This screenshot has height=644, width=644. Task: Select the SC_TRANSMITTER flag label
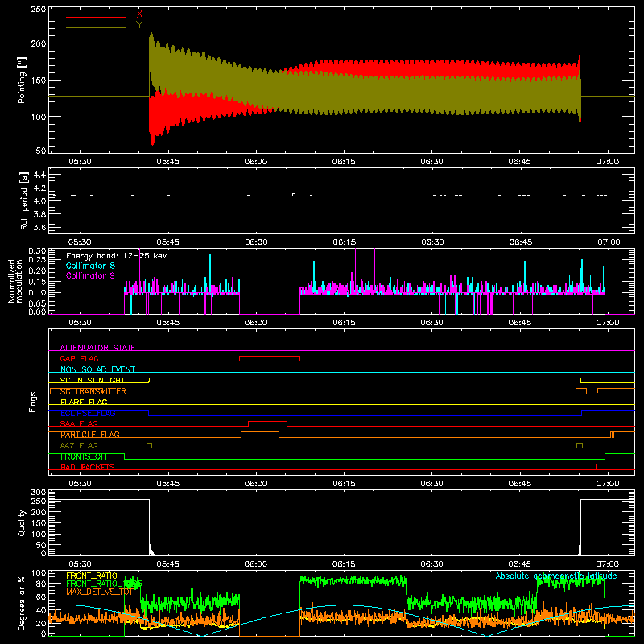(x=93, y=391)
